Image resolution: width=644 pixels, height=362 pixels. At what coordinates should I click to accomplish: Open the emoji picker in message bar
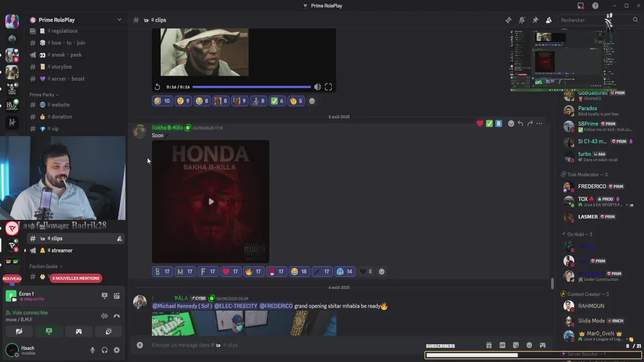529,345
